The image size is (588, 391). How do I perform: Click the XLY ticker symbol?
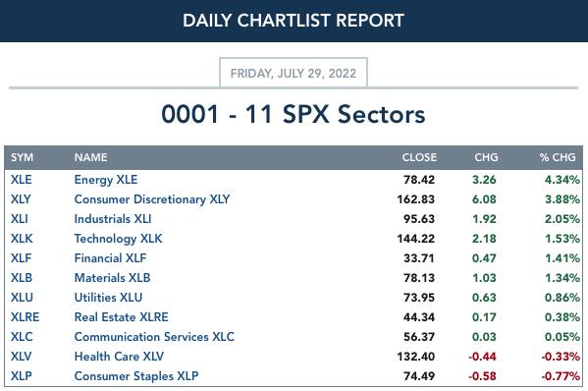pos(21,198)
